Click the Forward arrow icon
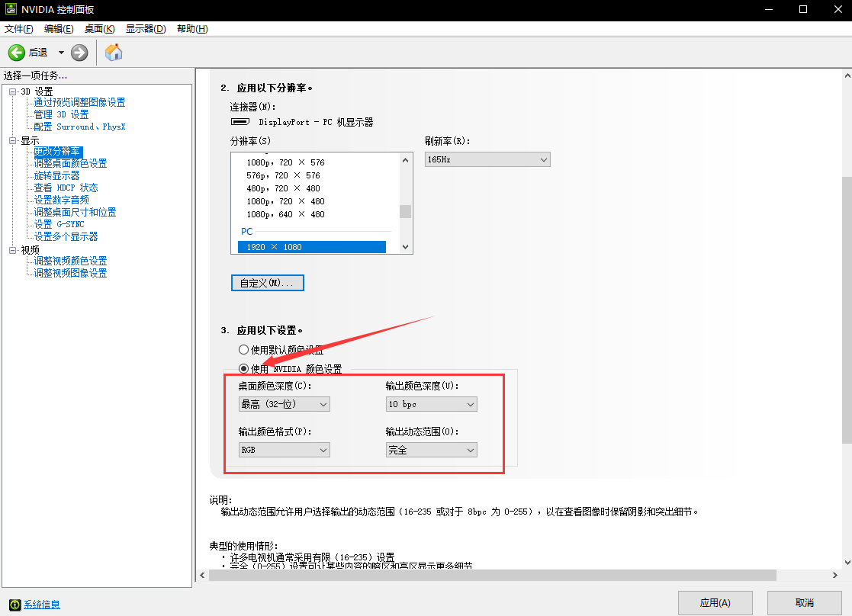This screenshot has width=852, height=616. pyautogui.click(x=79, y=53)
